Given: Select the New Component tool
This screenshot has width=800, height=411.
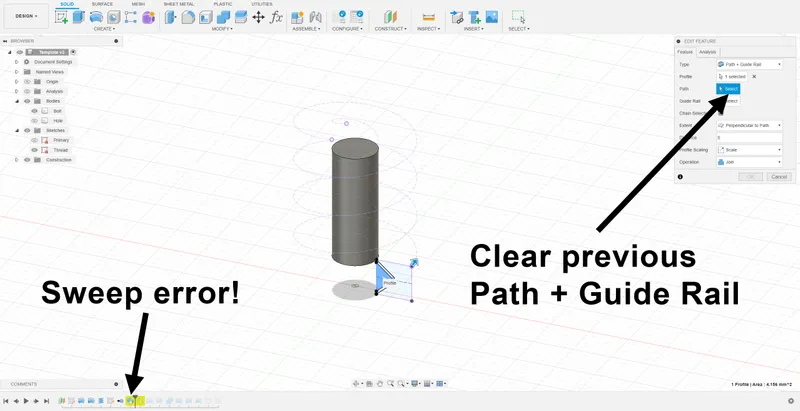Looking at the screenshot, I should pyautogui.click(x=297, y=17).
